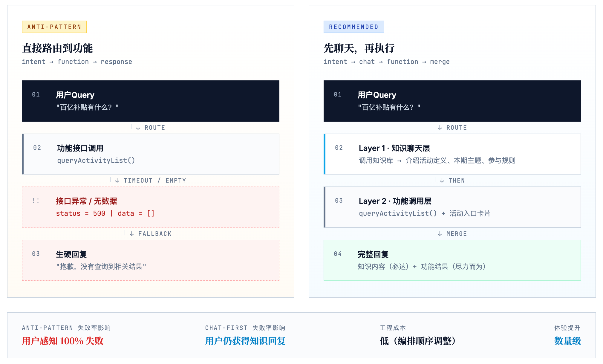Select the Layer 1 · 知识聊天层 card
603x364 pixels.
point(453,154)
